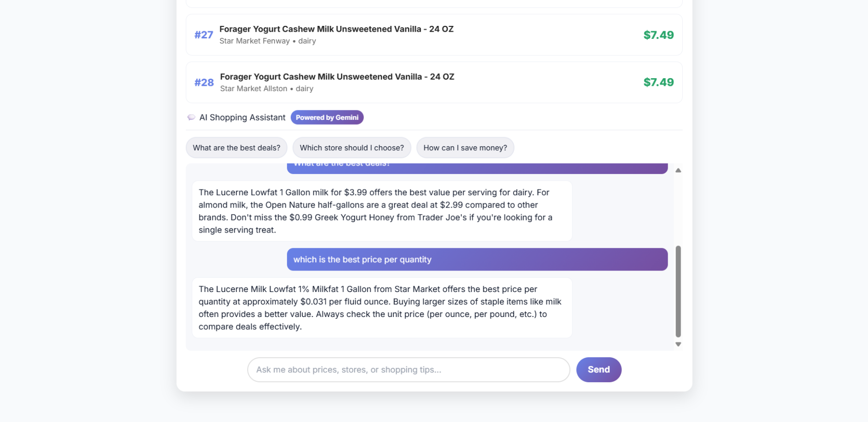Select 'What are the best deals?' suggestion chip

tap(237, 148)
